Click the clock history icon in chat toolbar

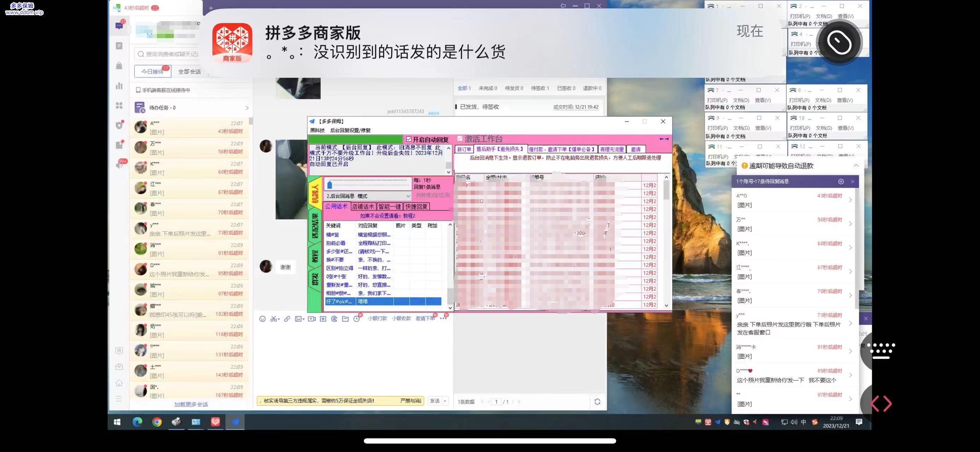356,319
